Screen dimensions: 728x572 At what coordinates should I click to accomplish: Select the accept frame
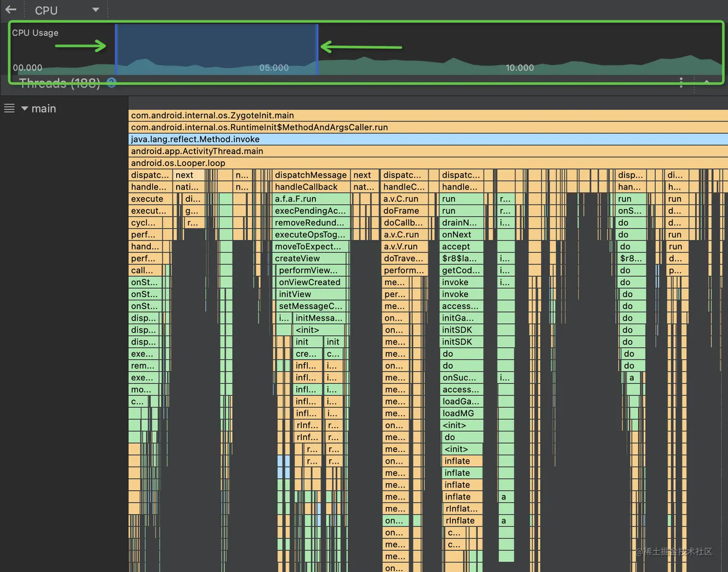pyautogui.click(x=462, y=247)
